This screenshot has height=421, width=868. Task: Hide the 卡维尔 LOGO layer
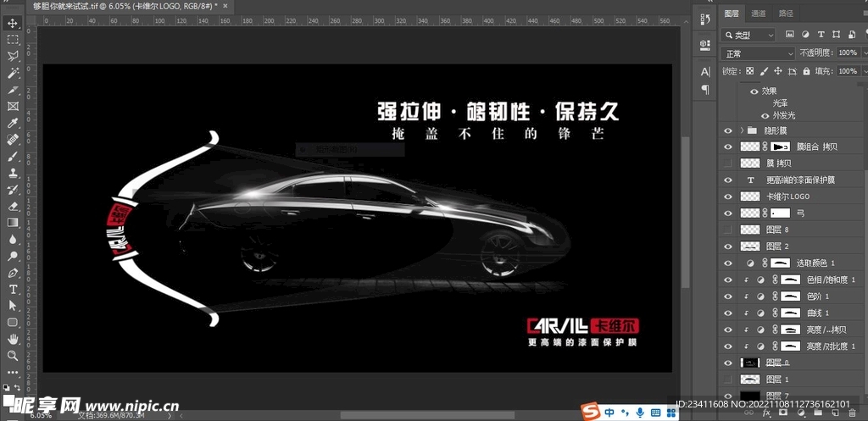coord(727,197)
